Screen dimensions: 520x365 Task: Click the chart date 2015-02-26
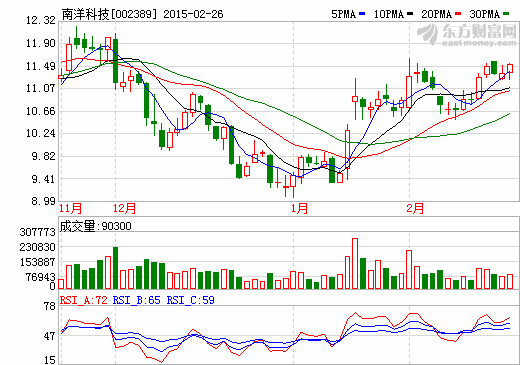193,14
